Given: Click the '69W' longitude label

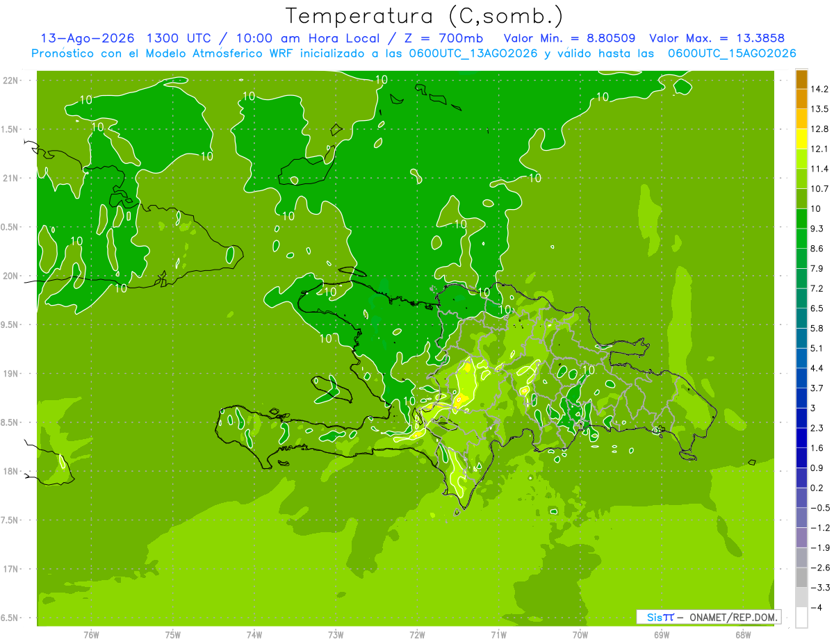Looking at the screenshot, I should (x=662, y=635).
